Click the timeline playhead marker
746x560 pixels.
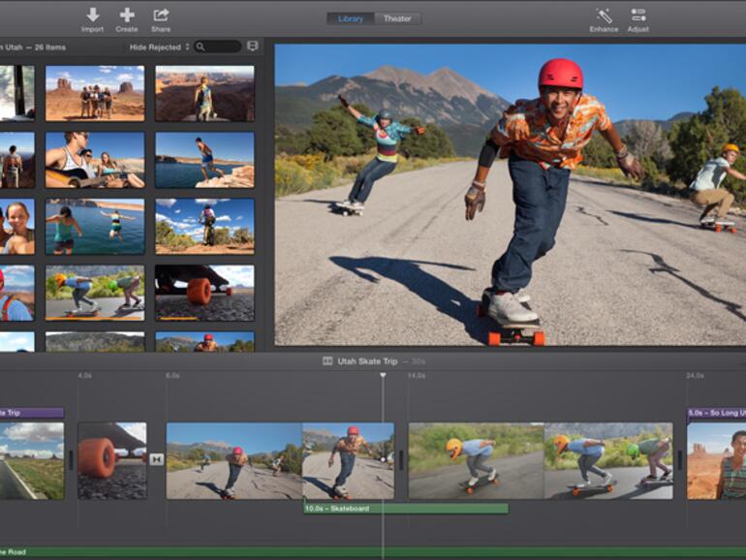point(383,375)
